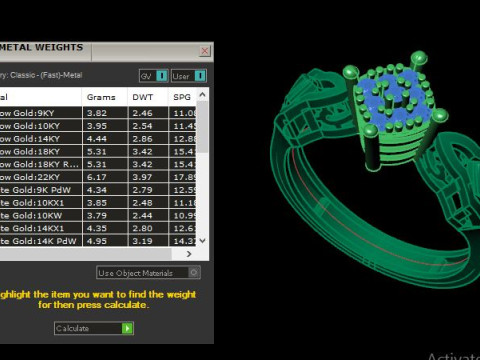The height and width of the screenshot is (360, 480).
Task: Click the 3.85 grams cell
Action: point(105,203)
